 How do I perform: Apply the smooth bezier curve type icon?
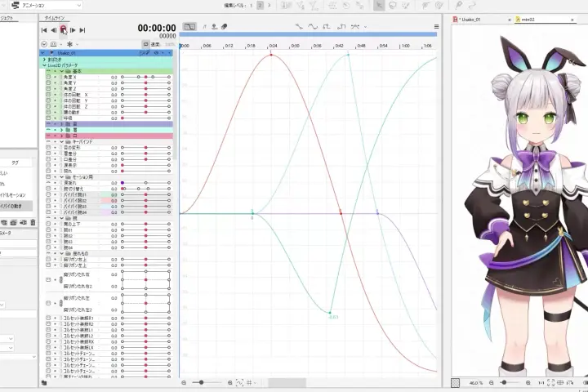[x=312, y=27]
